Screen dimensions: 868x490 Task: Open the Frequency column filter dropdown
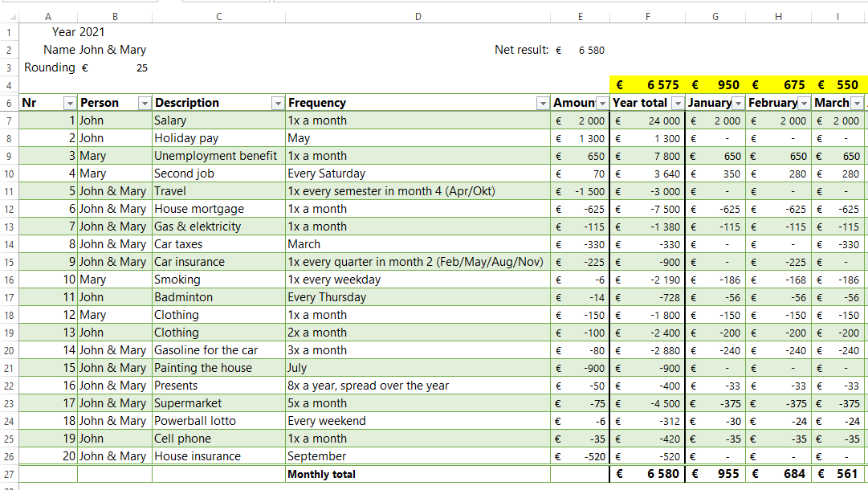[x=543, y=104]
